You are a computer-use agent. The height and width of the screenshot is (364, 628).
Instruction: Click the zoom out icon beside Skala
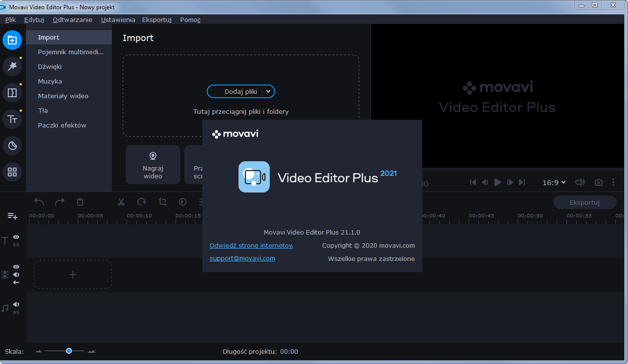[40, 351]
